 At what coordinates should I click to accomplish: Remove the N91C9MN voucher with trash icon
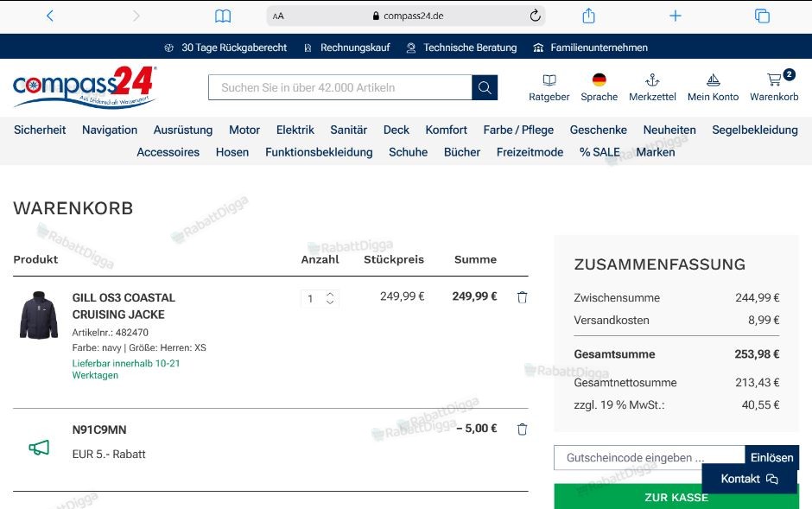tap(522, 429)
